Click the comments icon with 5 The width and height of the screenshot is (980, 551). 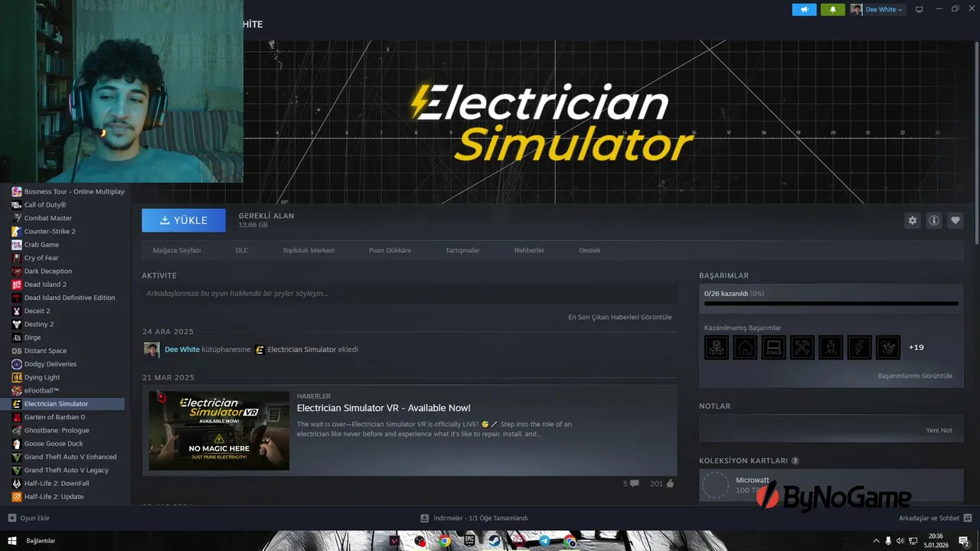634,484
